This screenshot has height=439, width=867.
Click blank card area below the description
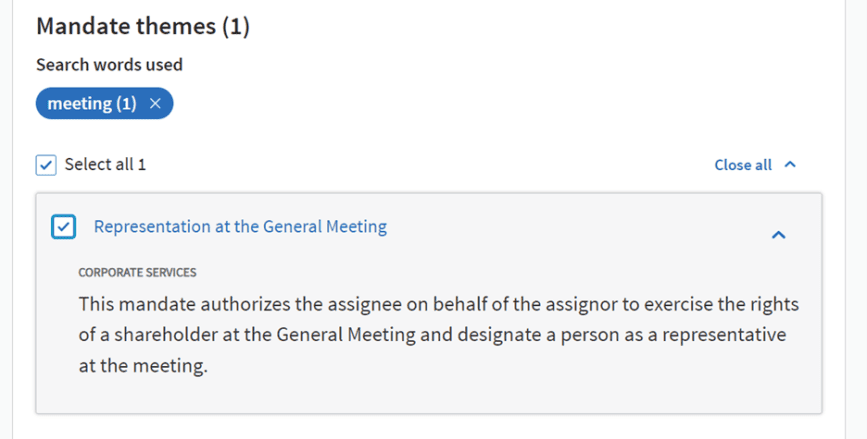(x=430, y=394)
